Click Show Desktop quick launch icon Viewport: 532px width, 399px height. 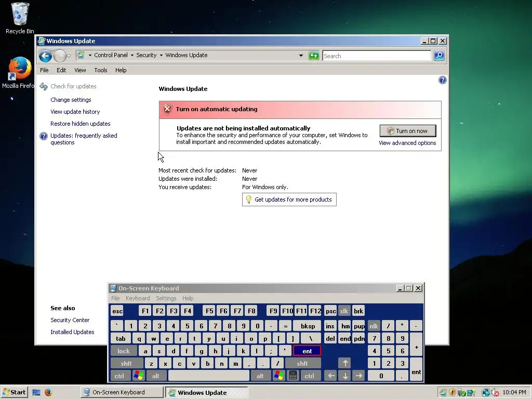[x=36, y=393]
